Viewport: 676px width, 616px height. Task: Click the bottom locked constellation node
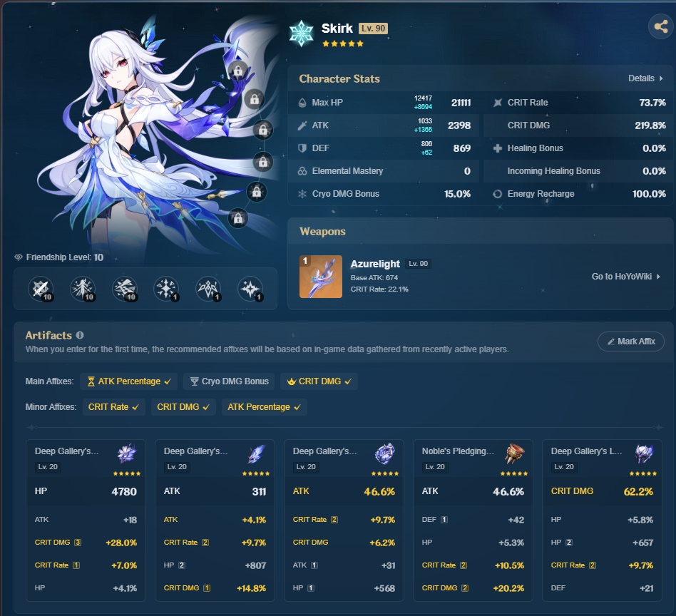(x=238, y=219)
